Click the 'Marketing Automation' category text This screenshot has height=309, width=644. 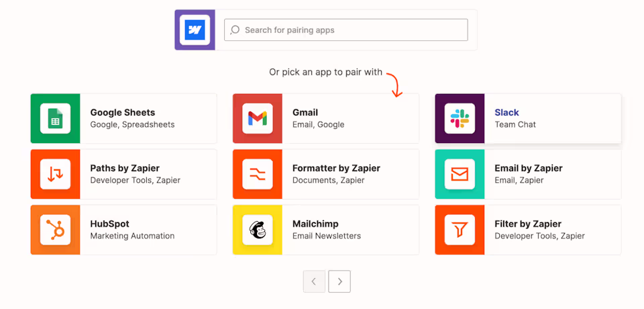(132, 236)
